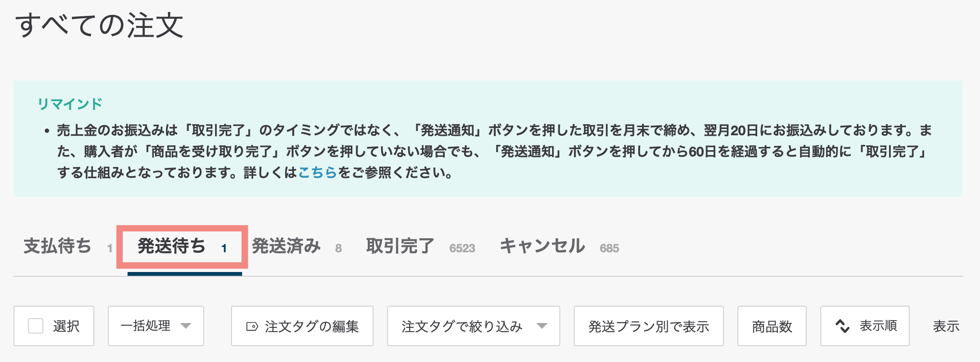This screenshot has width=980, height=362.
Task: Click the 表示順 button label
Action: click(878, 326)
